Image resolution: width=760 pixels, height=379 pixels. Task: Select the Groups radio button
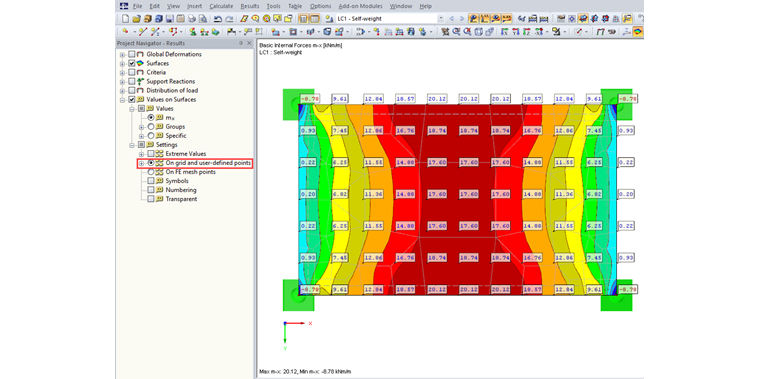(x=151, y=126)
